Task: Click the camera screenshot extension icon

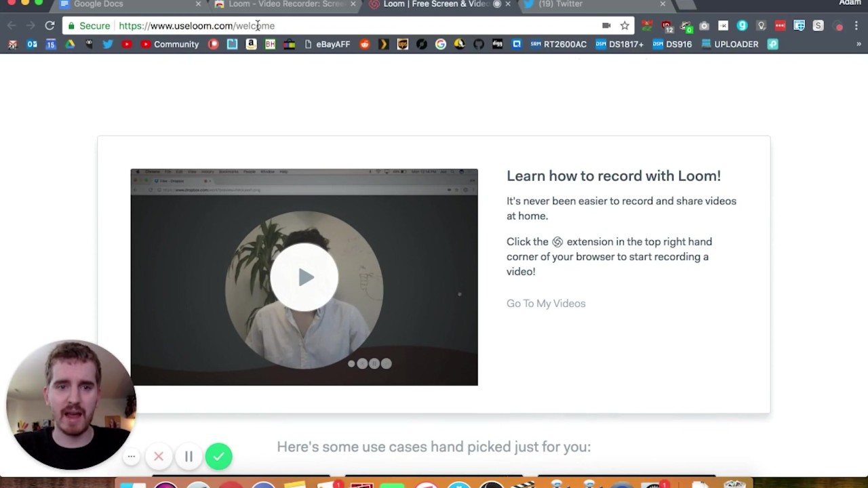Action: [704, 26]
